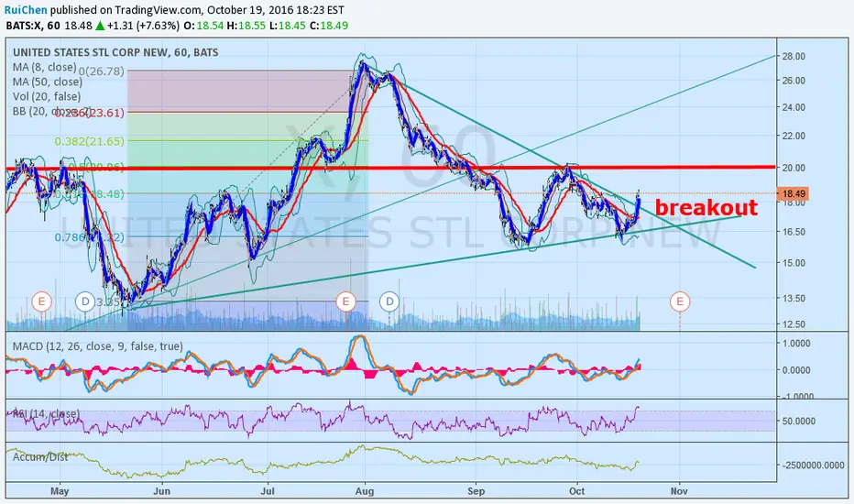854x504 pixels.
Task: Click the upcoming earnings E marker near November
Action: (x=680, y=301)
